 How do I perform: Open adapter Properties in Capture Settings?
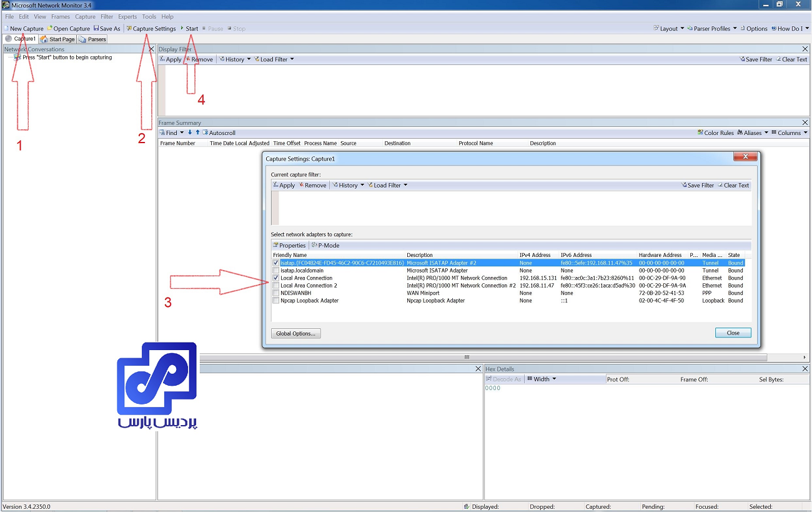(289, 245)
